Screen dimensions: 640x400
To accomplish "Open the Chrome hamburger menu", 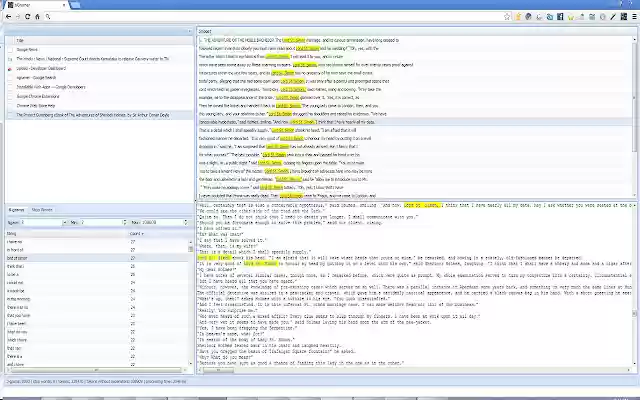I will (x=634, y=17).
